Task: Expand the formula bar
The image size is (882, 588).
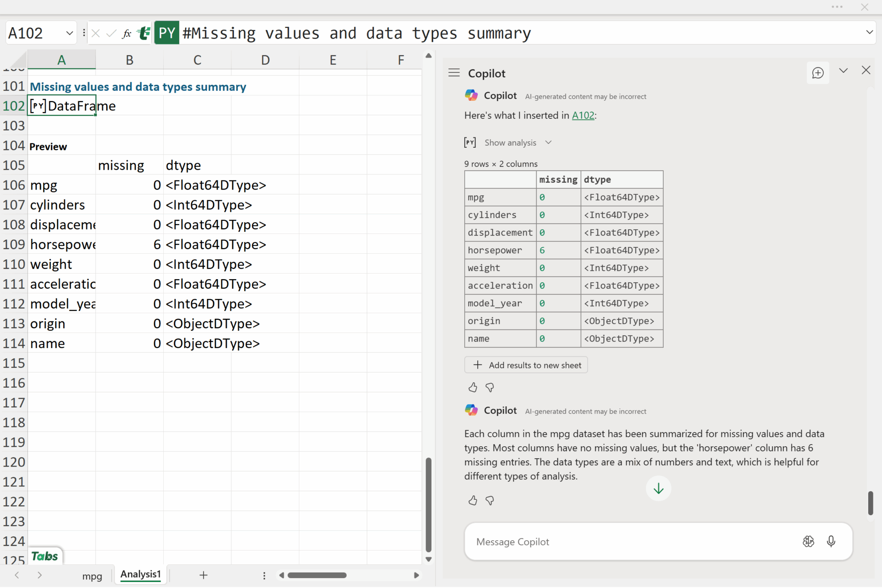Action: point(869,32)
